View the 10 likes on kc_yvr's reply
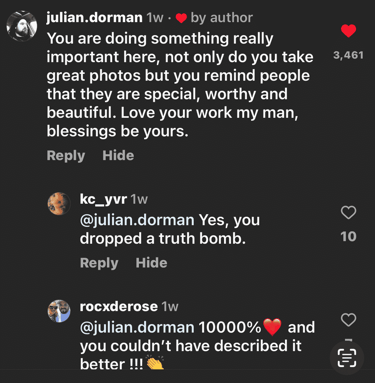This screenshot has width=375, height=383. 349,237
